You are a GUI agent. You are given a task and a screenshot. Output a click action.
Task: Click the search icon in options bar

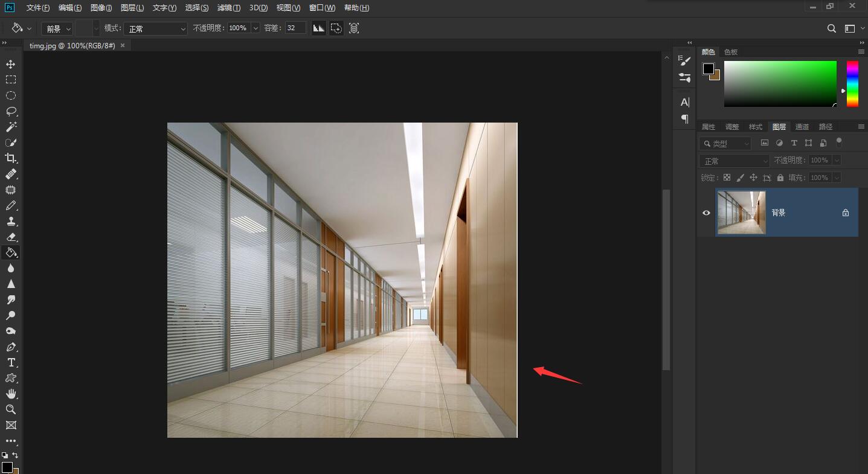(x=832, y=28)
